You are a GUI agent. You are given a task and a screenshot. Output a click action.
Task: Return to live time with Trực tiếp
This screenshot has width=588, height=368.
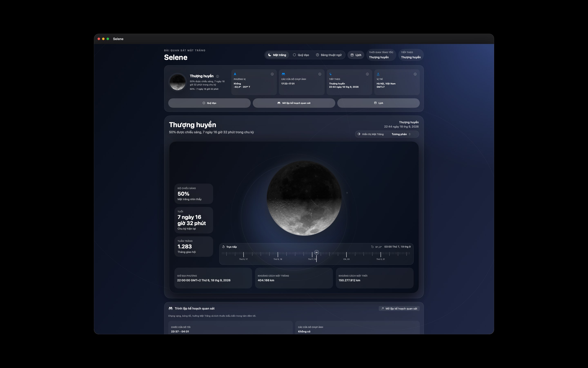click(229, 247)
